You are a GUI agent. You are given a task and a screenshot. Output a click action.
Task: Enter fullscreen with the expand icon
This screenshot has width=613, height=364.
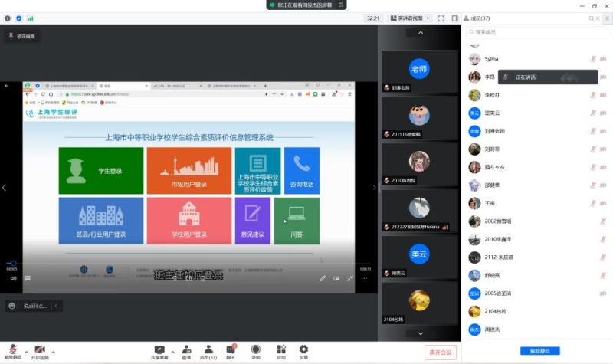pyautogui.click(x=441, y=18)
